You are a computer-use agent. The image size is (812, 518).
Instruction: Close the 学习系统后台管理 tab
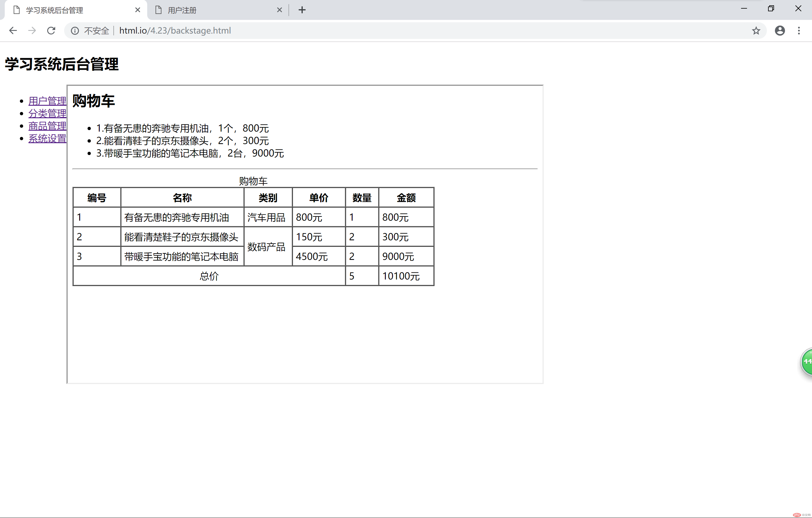138,10
